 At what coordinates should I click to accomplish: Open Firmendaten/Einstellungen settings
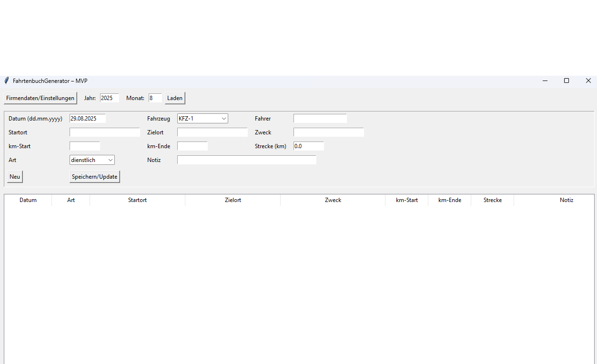pos(40,98)
